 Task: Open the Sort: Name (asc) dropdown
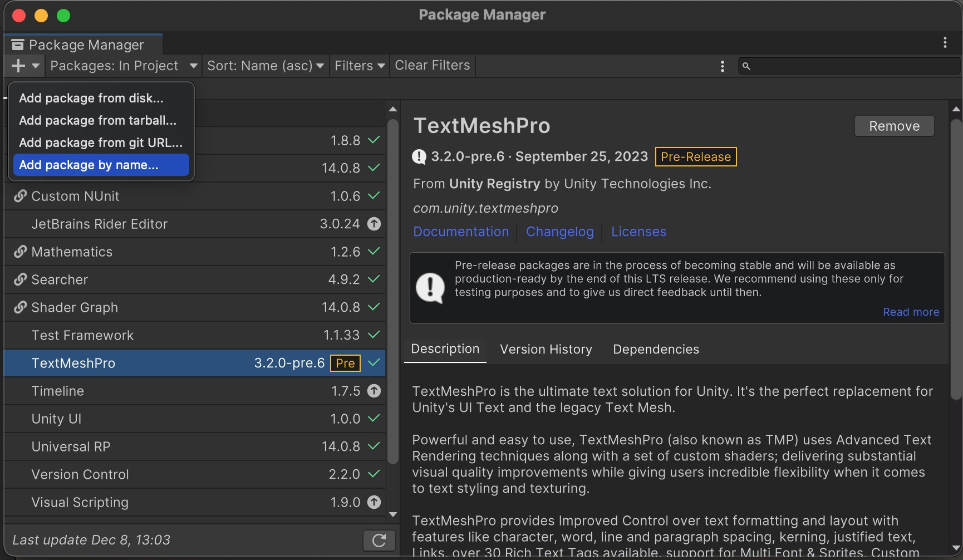point(266,66)
